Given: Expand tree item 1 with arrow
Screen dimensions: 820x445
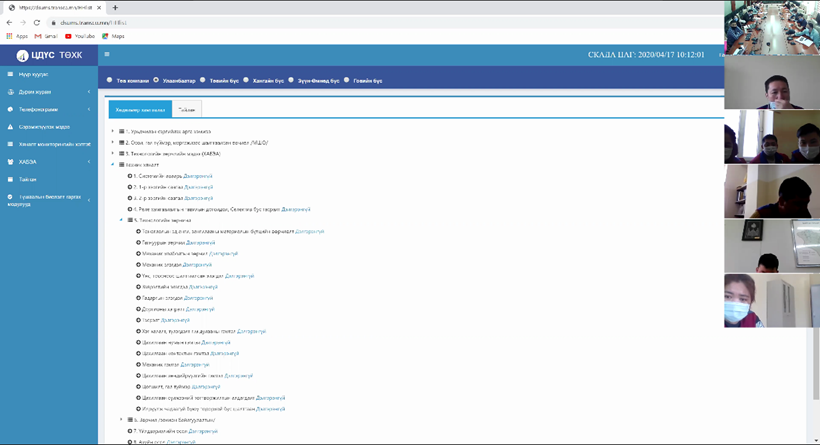Looking at the screenshot, I should coord(113,131).
